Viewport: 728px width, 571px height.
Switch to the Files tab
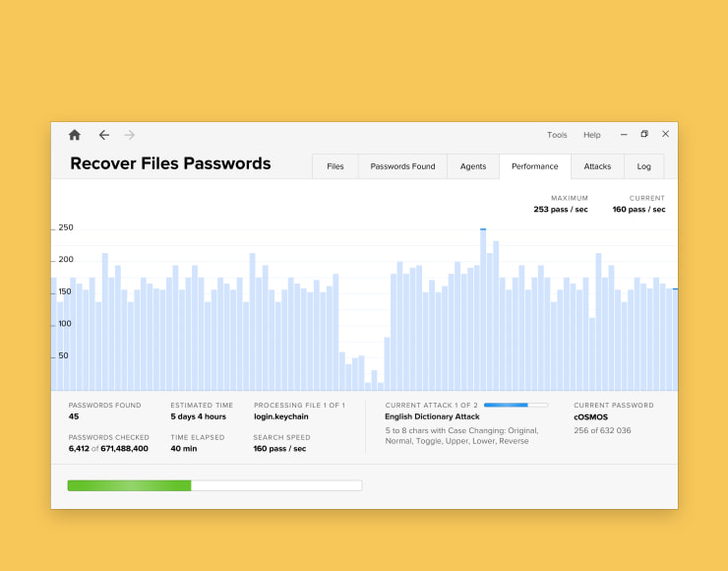pyautogui.click(x=335, y=166)
